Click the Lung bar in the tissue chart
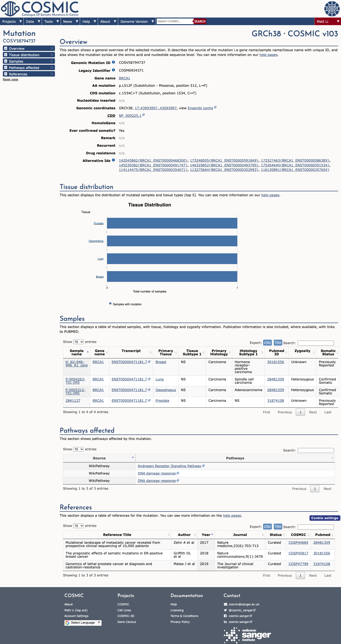The image size is (341, 644). click(x=172, y=259)
